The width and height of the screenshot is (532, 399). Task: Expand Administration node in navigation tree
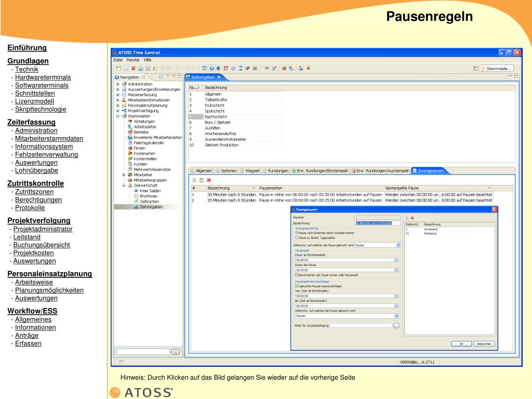(118, 84)
